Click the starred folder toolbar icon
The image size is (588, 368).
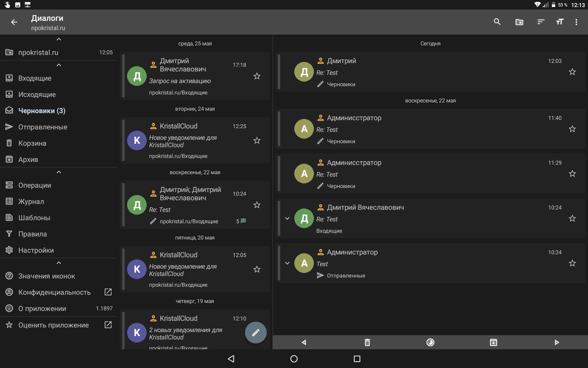click(519, 22)
